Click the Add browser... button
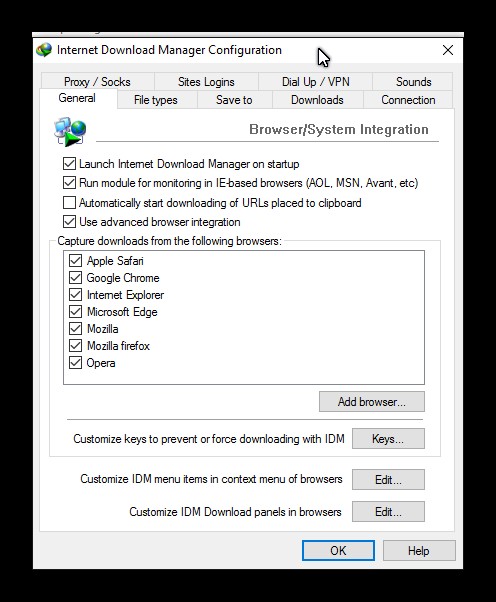The height and width of the screenshot is (602, 496). tap(372, 402)
